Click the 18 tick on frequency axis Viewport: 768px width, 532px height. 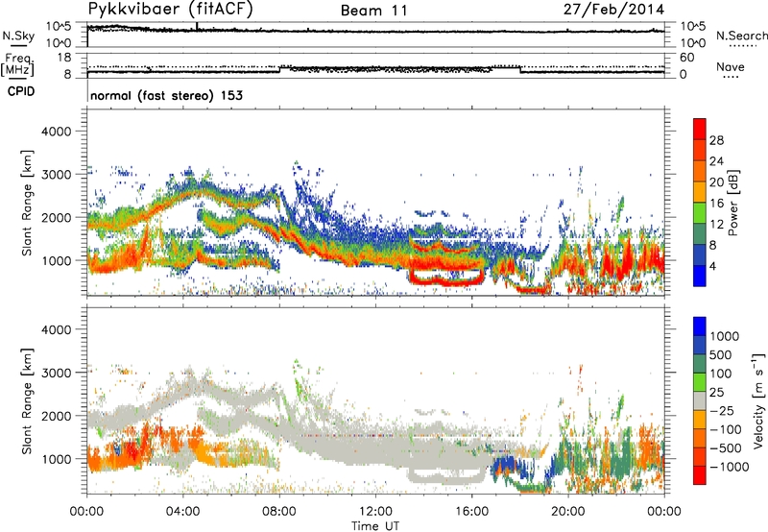pos(63,58)
